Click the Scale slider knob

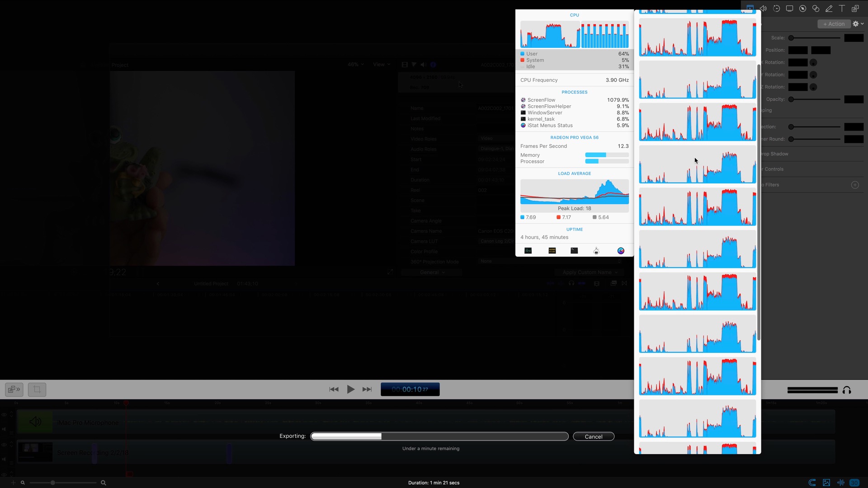[x=791, y=38]
